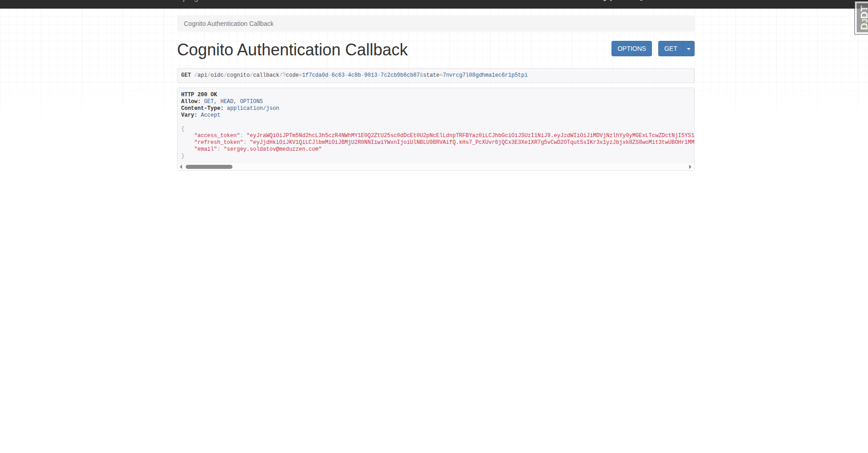Expand the GET format dropdown caret

point(689,49)
